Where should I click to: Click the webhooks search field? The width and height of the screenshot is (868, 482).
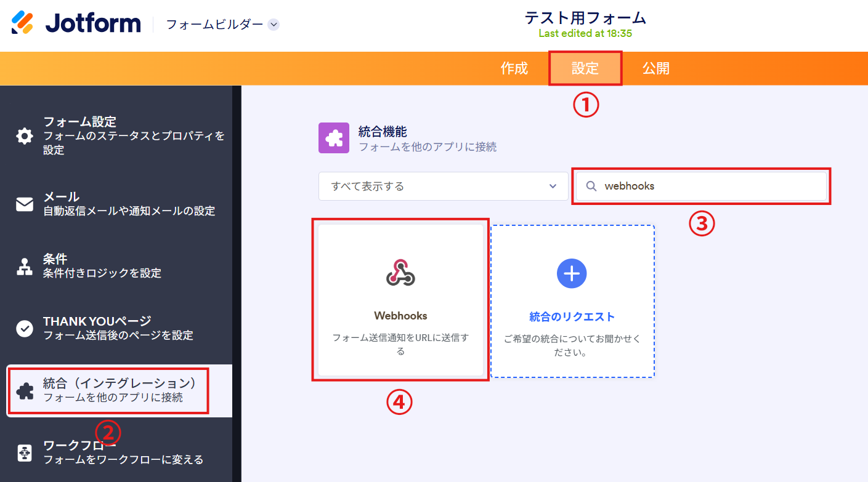pyautogui.click(x=701, y=186)
